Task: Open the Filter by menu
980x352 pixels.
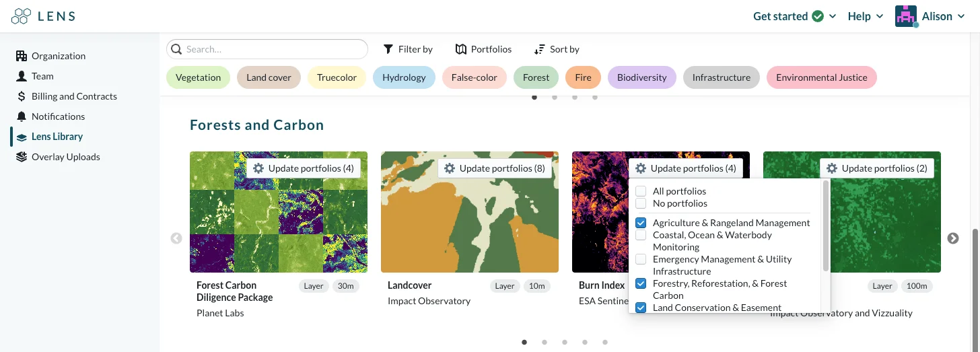Action: pos(408,49)
